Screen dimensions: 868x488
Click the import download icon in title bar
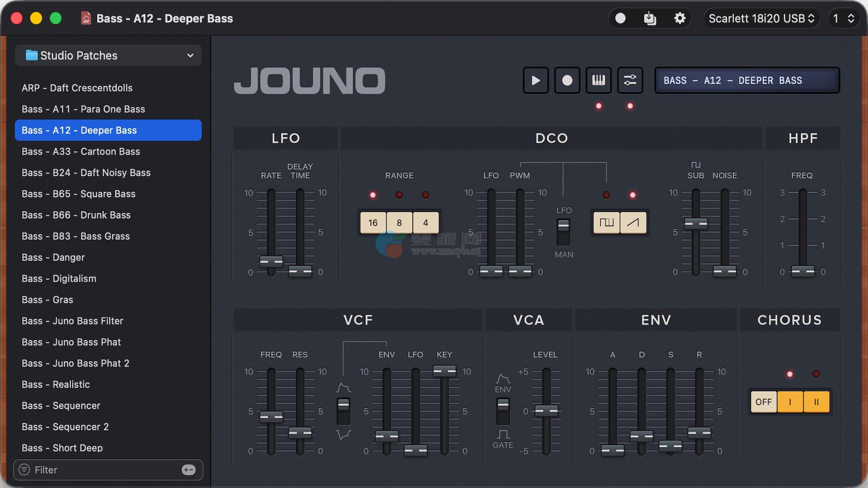[650, 19]
